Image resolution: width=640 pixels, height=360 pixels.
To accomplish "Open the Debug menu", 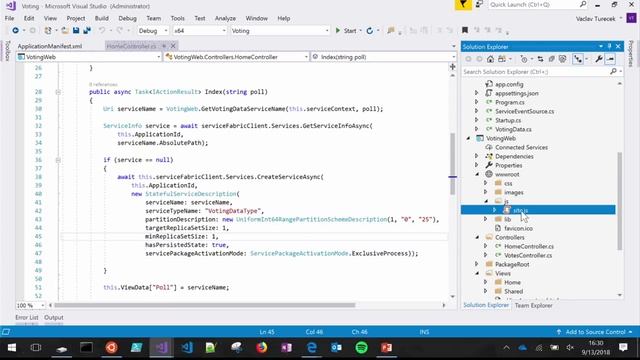I will pos(127,18).
